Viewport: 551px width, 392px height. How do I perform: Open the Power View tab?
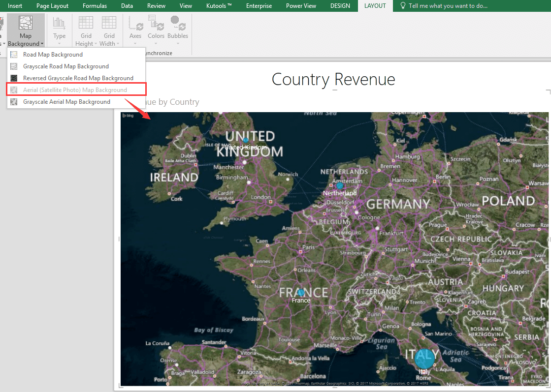pos(300,6)
